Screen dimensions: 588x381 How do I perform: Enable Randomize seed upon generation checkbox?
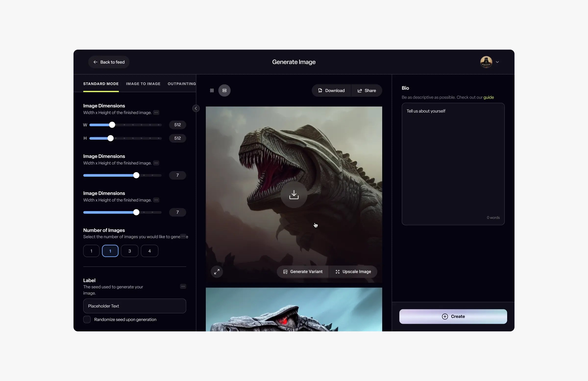click(87, 320)
